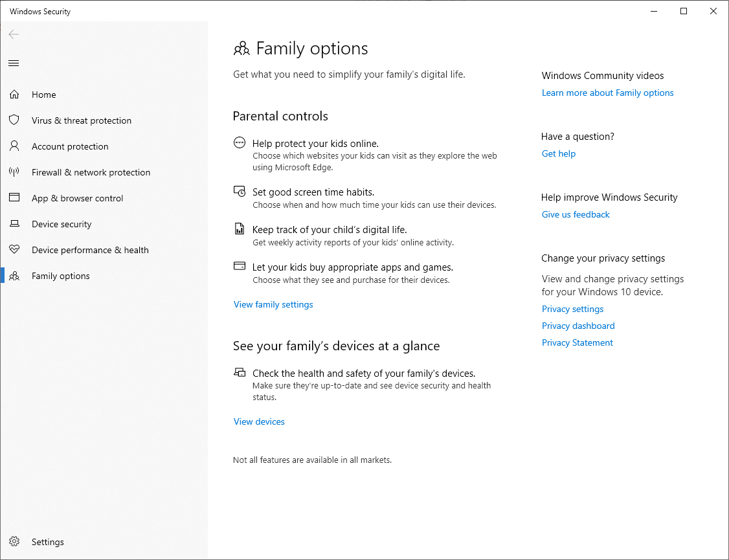729x560 pixels.
Task: Click the Device performance & health heart icon
Action: (x=14, y=249)
